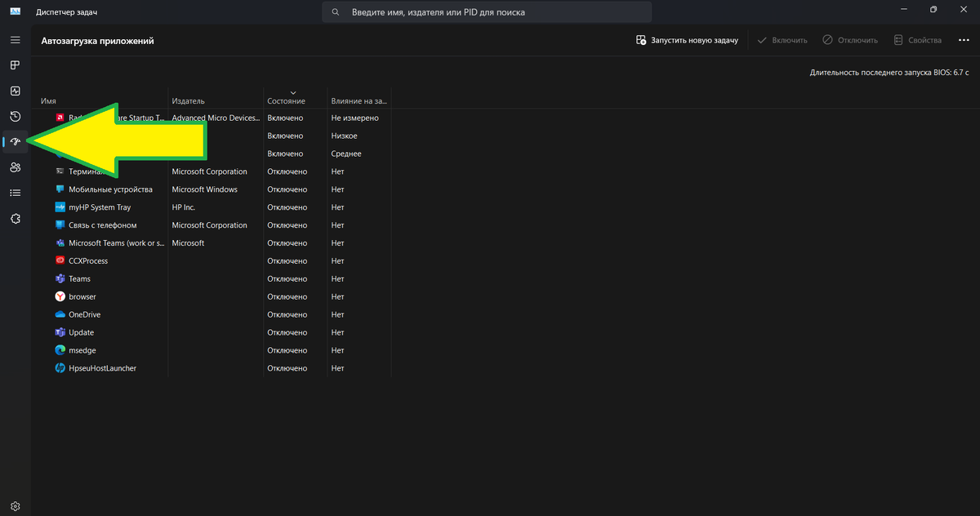Viewport: 980px width, 516px height.
Task: Select Включено status in Radeon Software row
Action: click(285, 118)
